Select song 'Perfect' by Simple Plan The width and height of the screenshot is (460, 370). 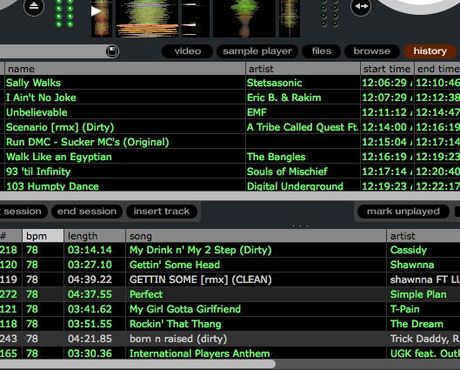click(146, 294)
